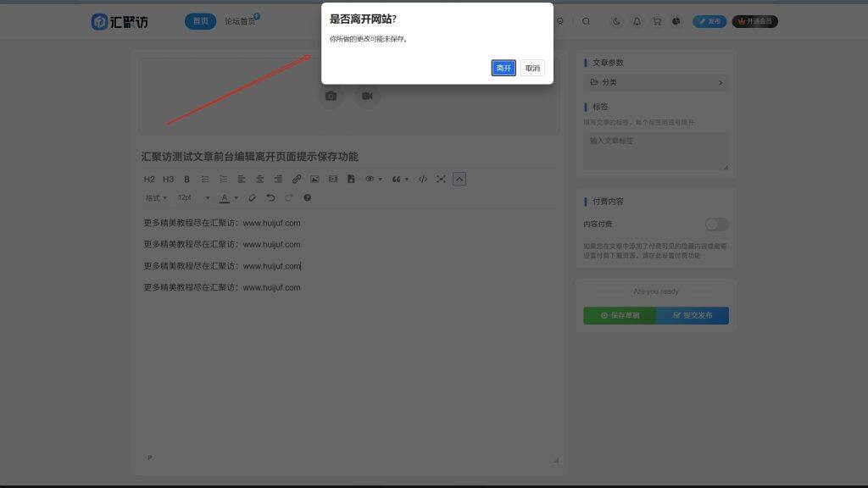The height and width of the screenshot is (488, 868).
Task: Open the editor help icon
Action: [x=306, y=197]
